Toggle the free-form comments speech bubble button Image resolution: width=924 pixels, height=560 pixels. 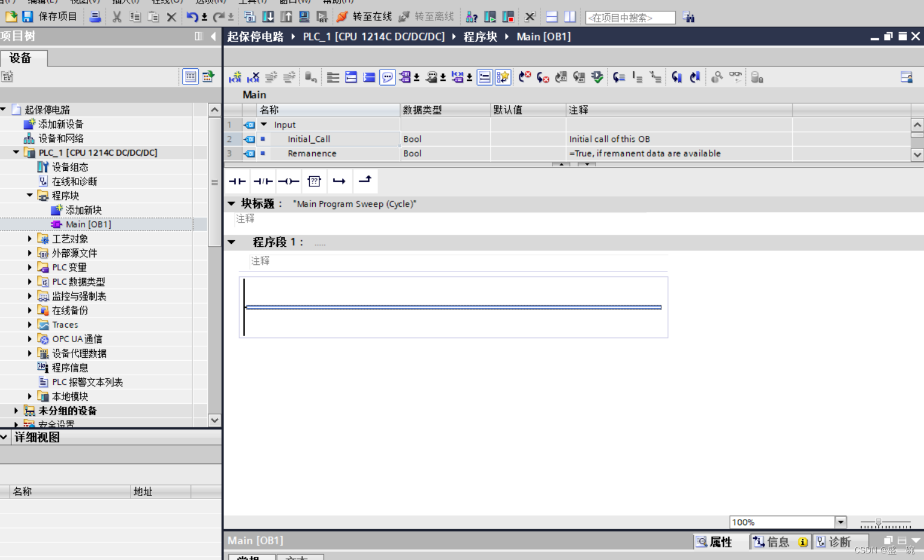[387, 77]
